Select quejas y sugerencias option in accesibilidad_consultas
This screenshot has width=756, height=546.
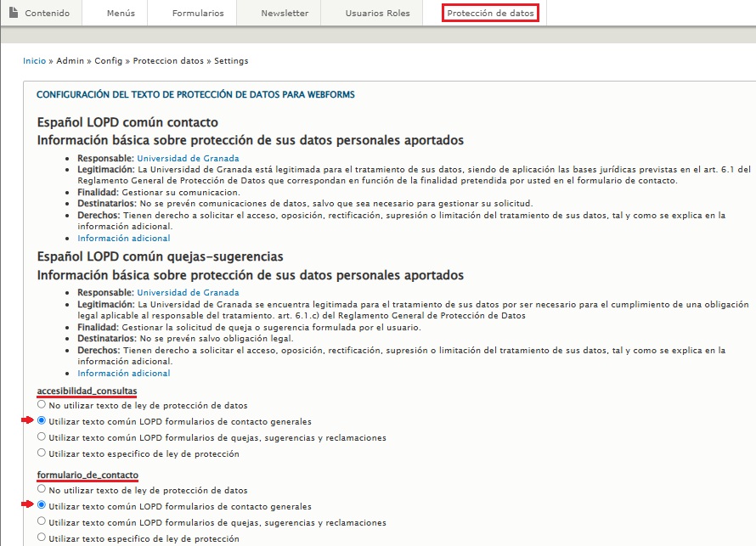tap(41, 435)
